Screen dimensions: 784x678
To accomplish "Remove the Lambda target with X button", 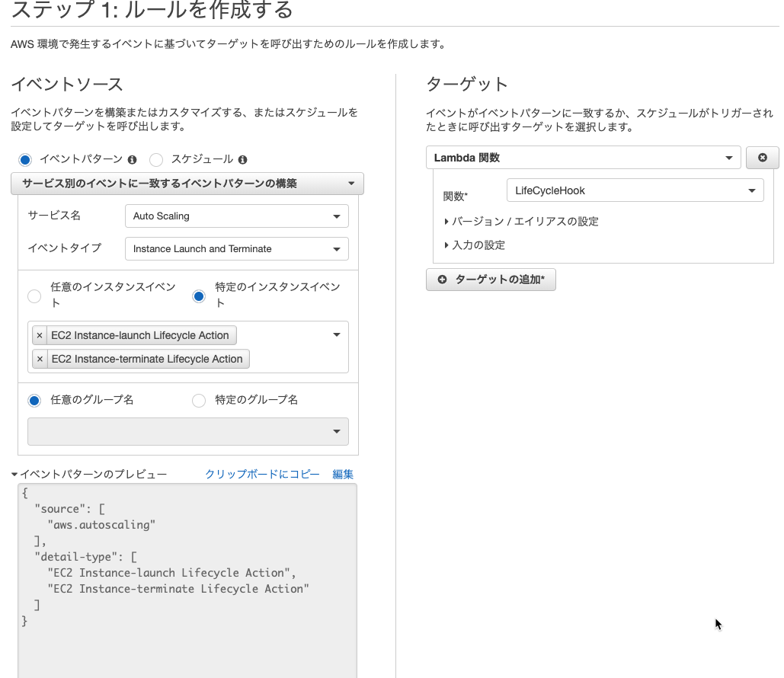I will pos(762,158).
